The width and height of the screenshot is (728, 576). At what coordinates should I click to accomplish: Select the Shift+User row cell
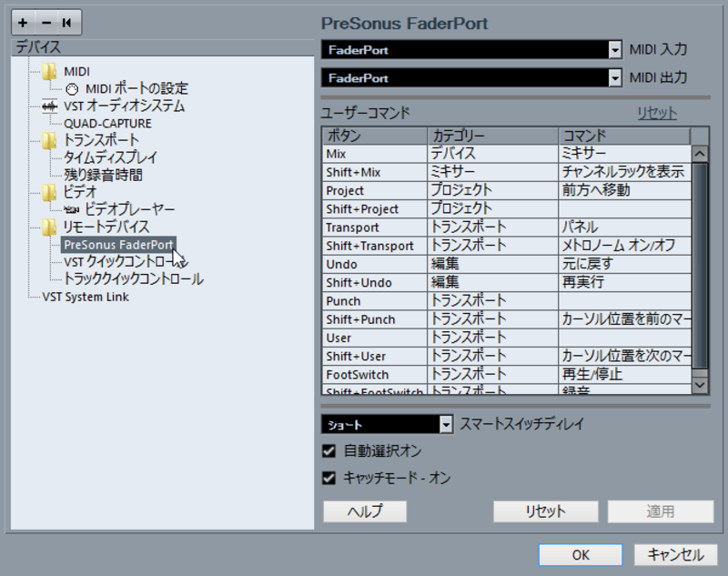coord(375,357)
